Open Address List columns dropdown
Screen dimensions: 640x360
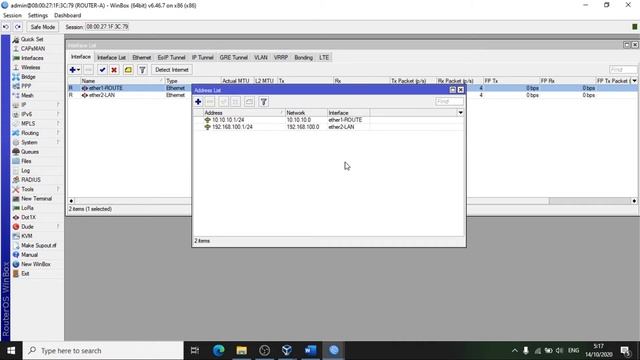460,113
